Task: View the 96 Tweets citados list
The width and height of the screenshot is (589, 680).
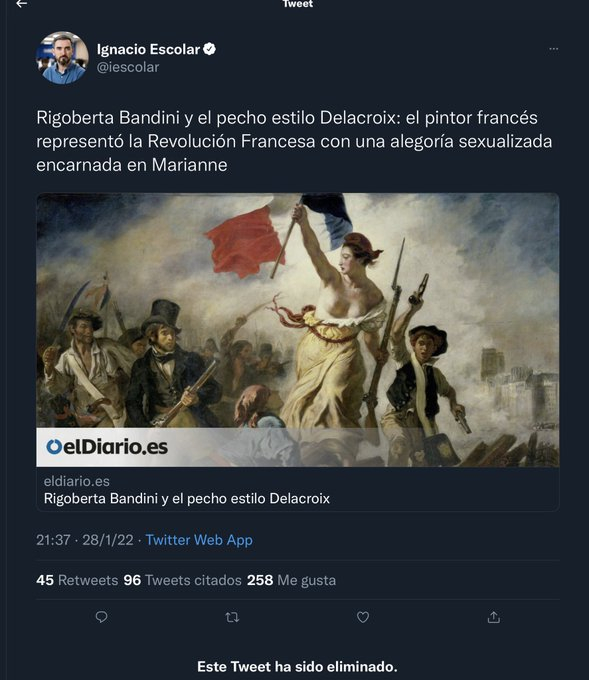Action: (x=183, y=580)
